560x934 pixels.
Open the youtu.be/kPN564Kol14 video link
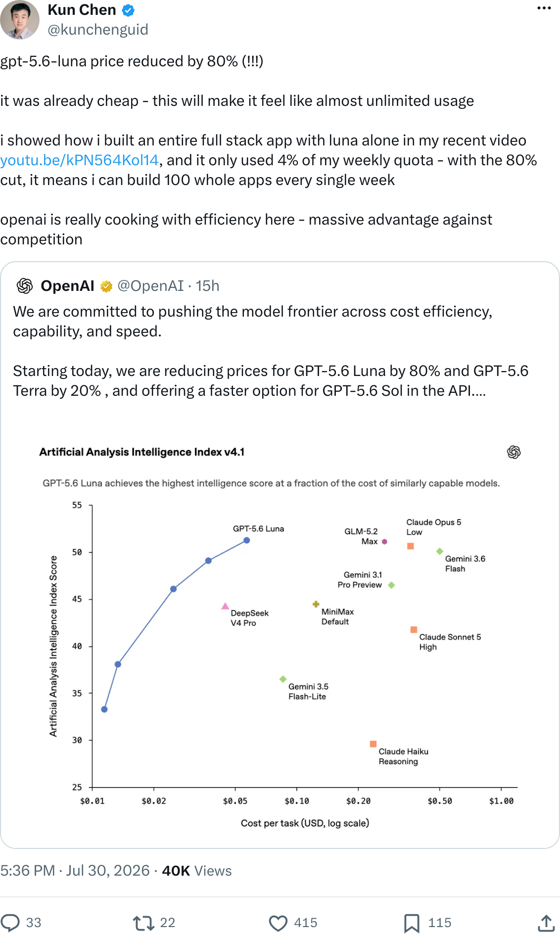[79, 160]
